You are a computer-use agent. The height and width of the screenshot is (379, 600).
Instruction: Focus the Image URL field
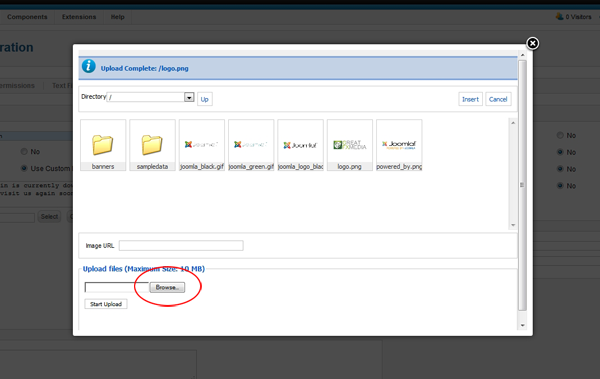coord(181,245)
